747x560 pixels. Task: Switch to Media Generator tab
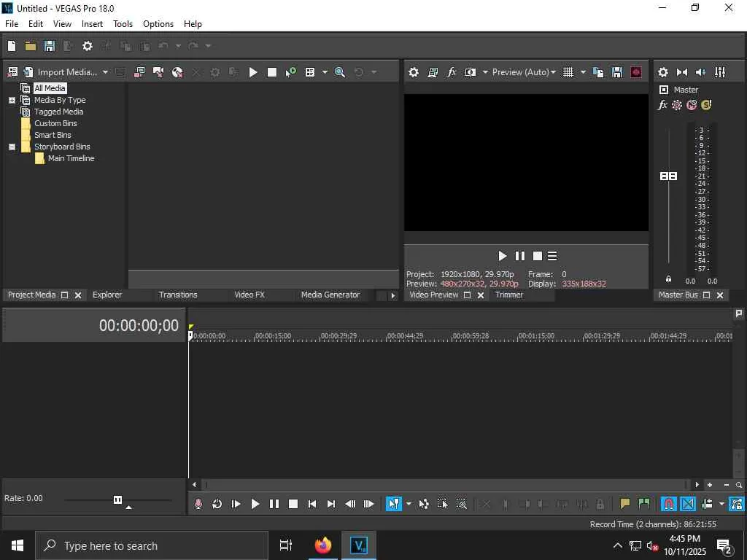click(x=330, y=295)
